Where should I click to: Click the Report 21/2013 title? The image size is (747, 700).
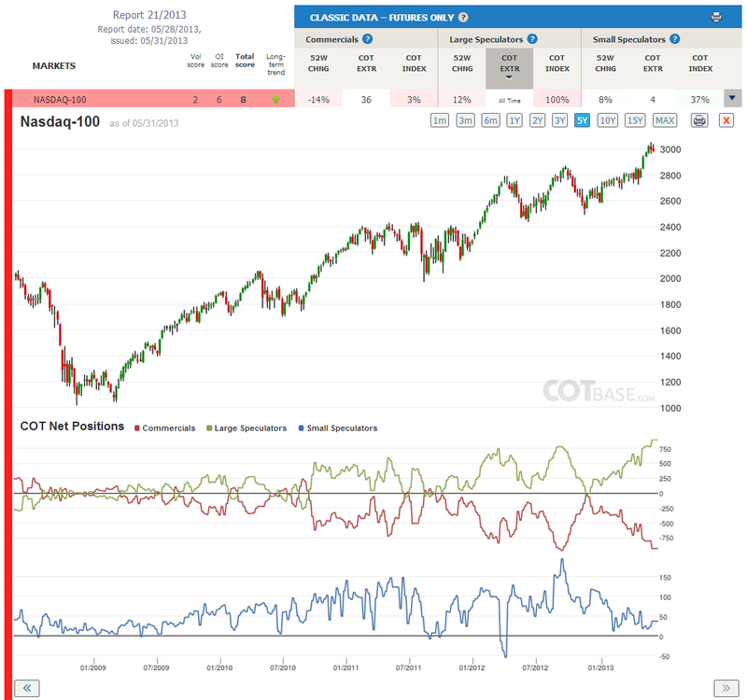(x=149, y=15)
